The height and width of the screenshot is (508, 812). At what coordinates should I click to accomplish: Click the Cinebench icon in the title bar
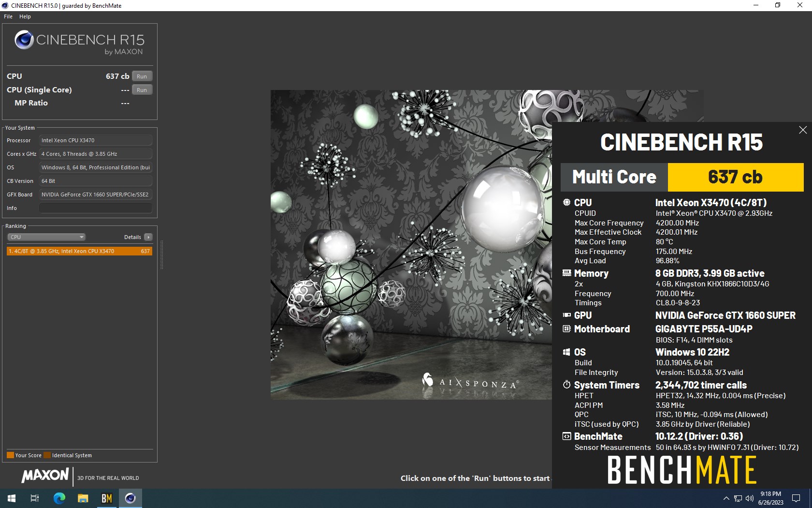[x=5, y=5]
